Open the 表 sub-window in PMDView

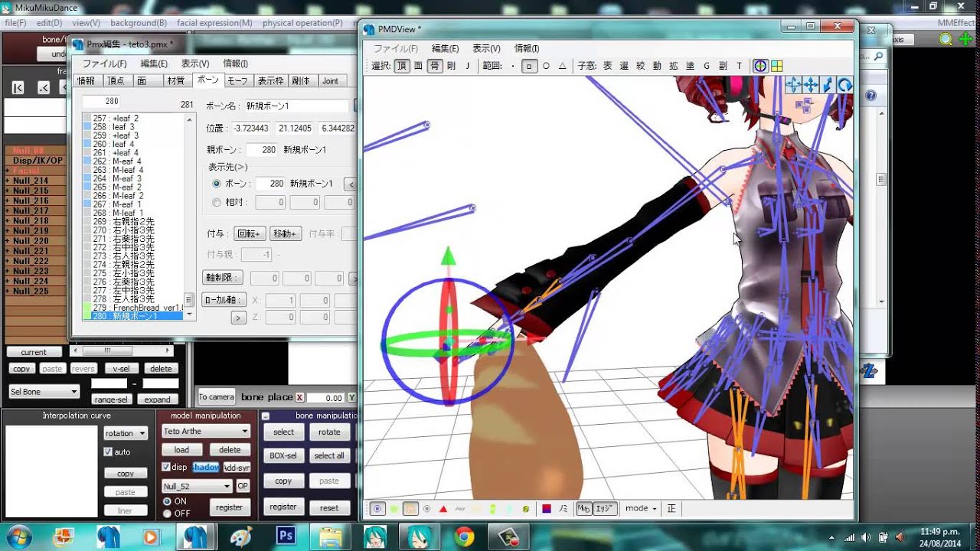coord(607,66)
